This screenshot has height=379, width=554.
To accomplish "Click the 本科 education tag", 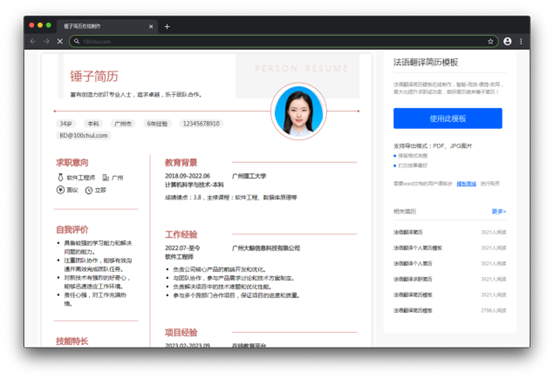I will (x=93, y=124).
